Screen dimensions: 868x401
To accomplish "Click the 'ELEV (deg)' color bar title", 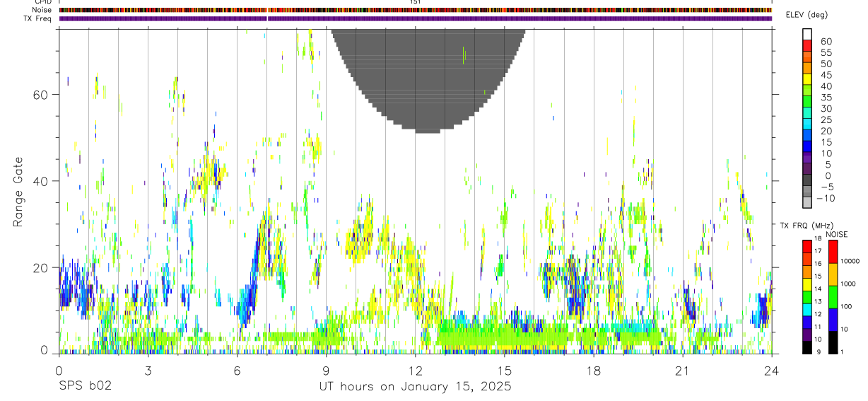I will 807,15.
